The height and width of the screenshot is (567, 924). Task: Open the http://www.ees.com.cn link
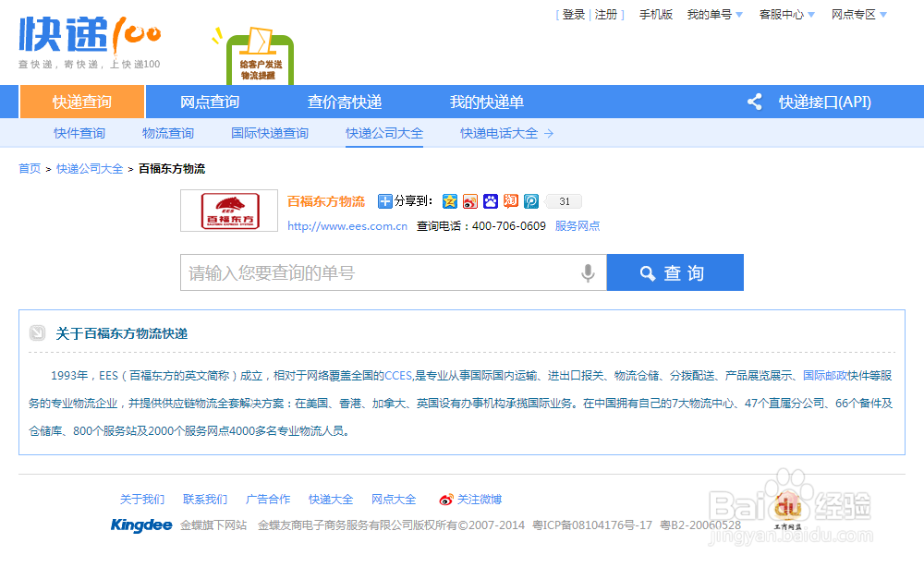click(347, 226)
